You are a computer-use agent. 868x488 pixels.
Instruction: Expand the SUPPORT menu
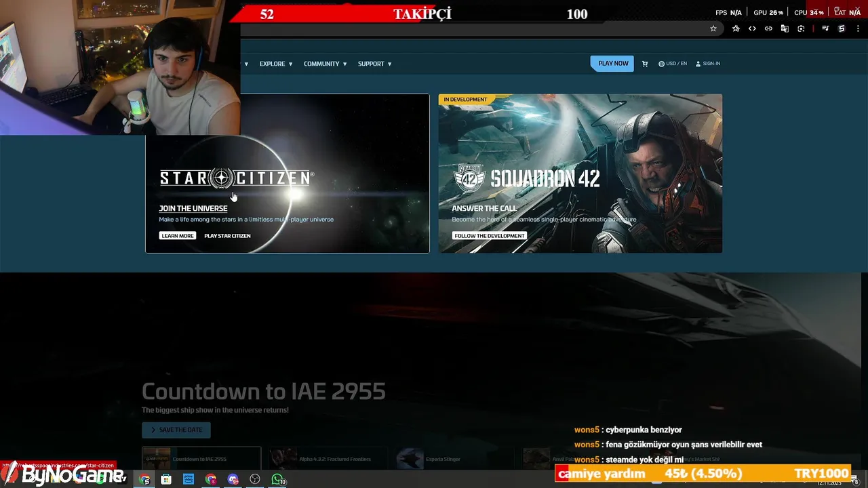[375, 64]
